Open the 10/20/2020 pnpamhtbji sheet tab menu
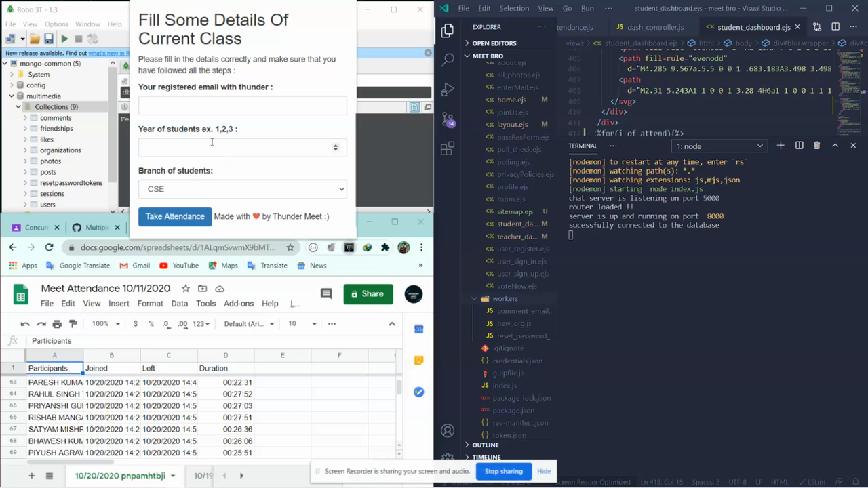868x488 pixels. (x=172, y=475)
